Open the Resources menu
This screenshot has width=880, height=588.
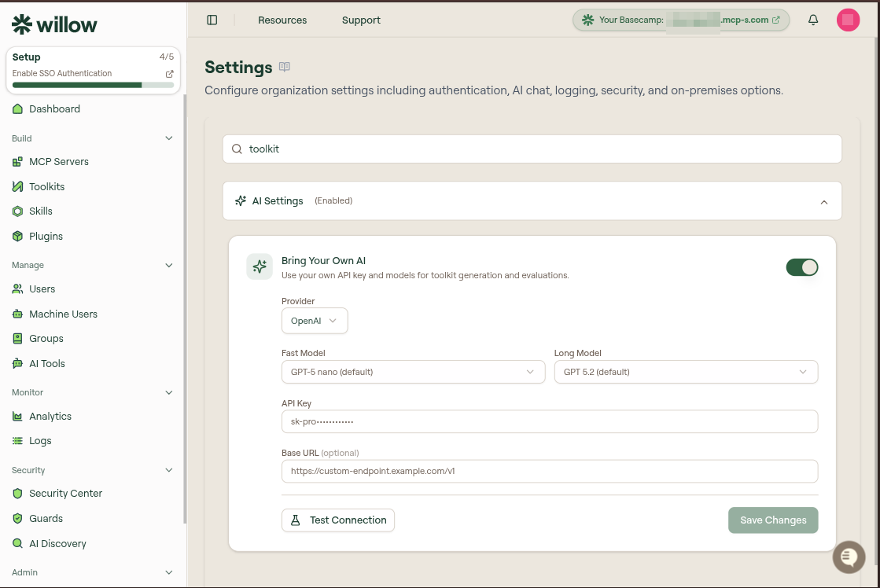click(282, 20)
